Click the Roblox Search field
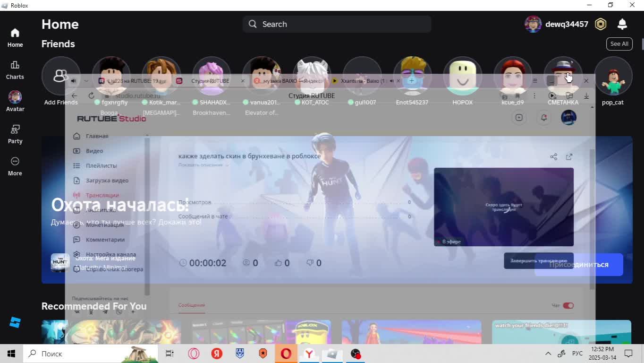 coord(337,24)
